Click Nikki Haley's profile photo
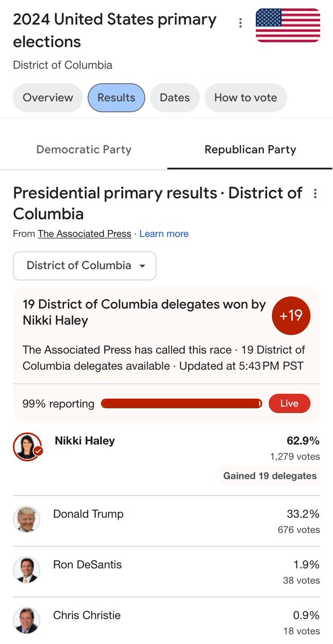The height and width of the screenshot is (644, 333). 27,447
